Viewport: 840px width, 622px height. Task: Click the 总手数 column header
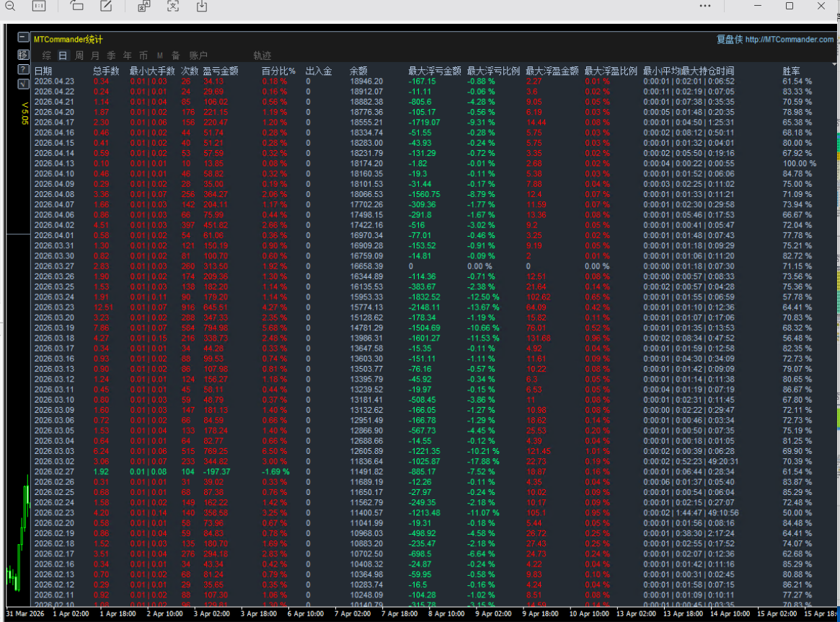click(x=106, y=71)
